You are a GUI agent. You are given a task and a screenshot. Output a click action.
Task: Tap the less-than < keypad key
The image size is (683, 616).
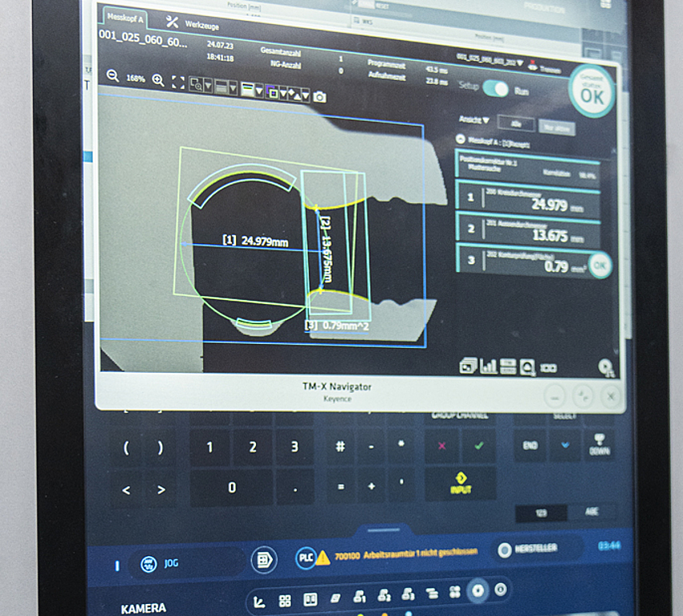[x=126, y=490]
